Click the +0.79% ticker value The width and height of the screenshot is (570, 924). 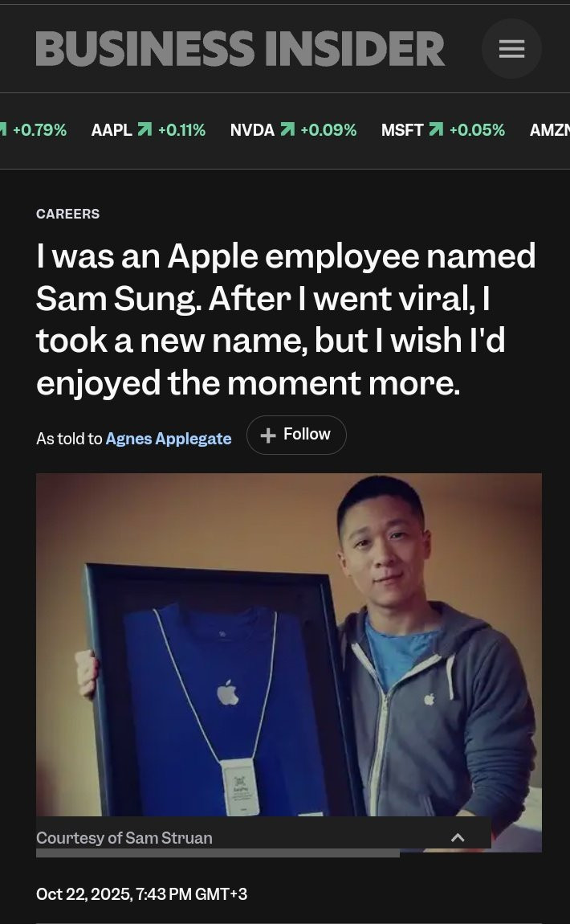(39, 129)
